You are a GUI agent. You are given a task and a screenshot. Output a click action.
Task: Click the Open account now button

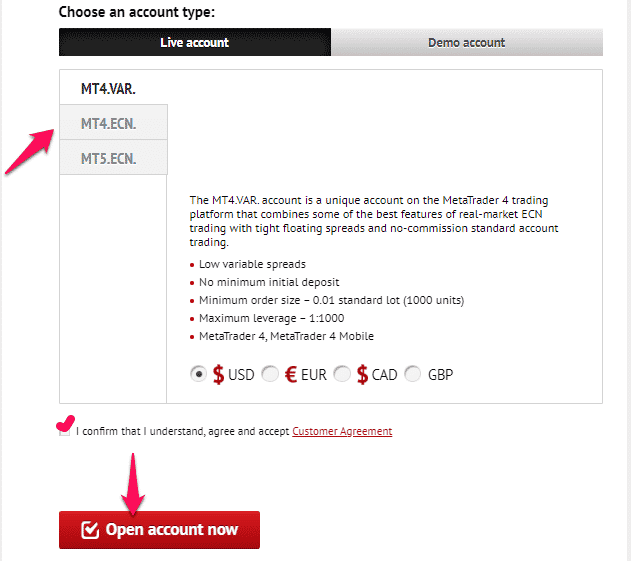pos(159,530)
